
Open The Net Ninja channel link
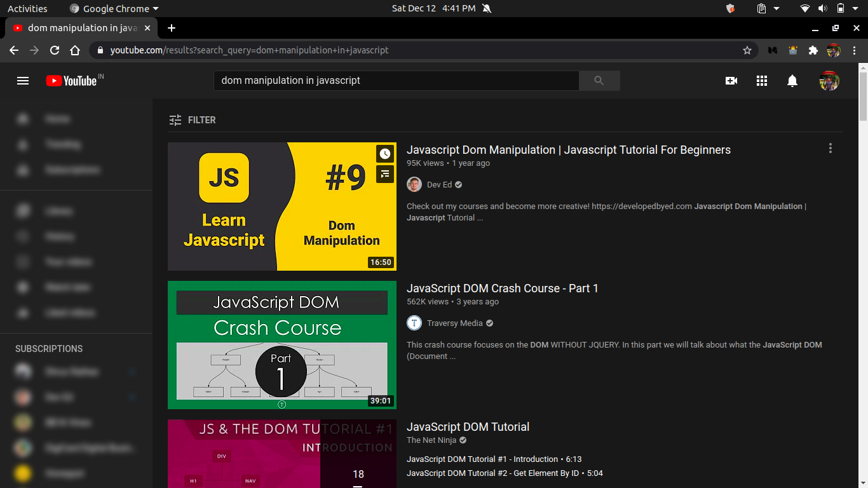431,440
